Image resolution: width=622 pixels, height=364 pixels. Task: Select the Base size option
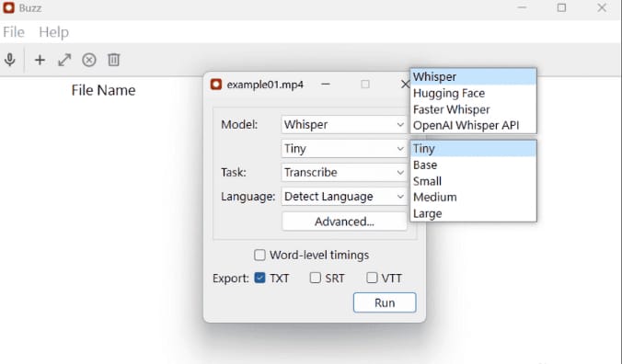(473, 165)
